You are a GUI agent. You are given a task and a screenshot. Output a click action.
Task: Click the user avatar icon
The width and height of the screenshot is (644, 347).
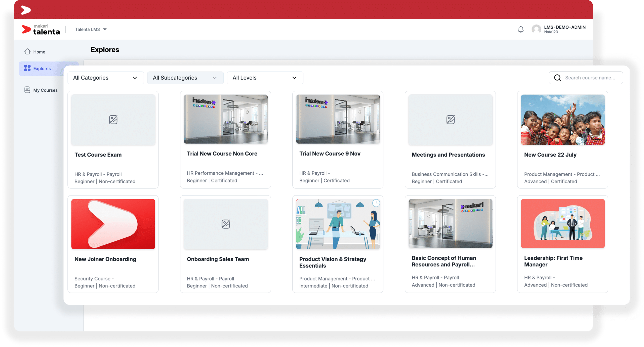click(x=536, y=29)
